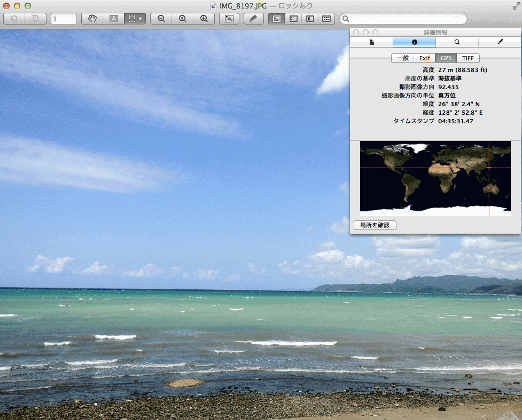
Task: Click the 場所を確認 button
Action: (x=375, y=225)
